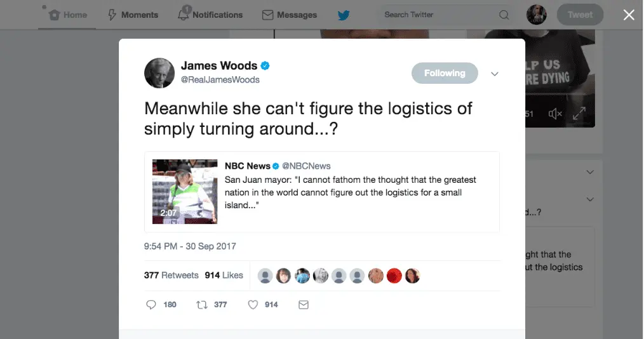Click the Twitter bird logo

pyautogui.click(x=344, y=15)
